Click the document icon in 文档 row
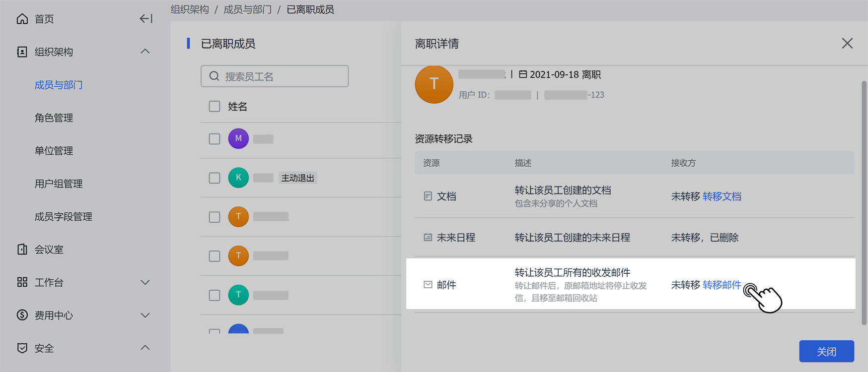The height and width of the screenshot is (372, 868). (428, 196)
